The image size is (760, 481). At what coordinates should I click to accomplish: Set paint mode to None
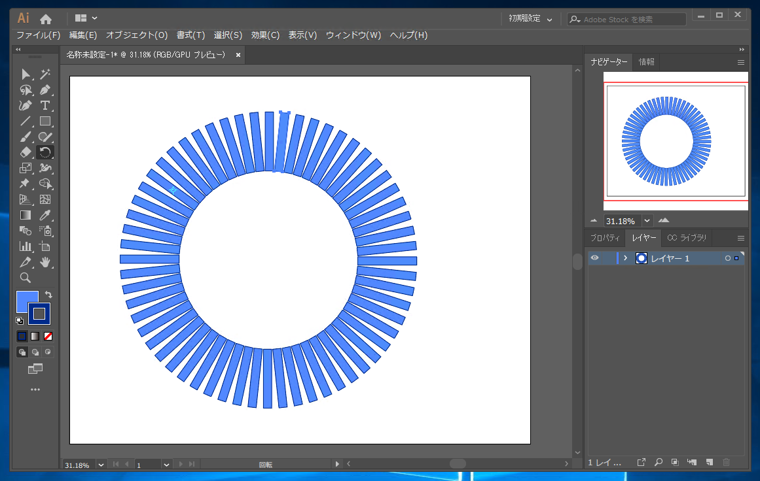coord(47,336)
